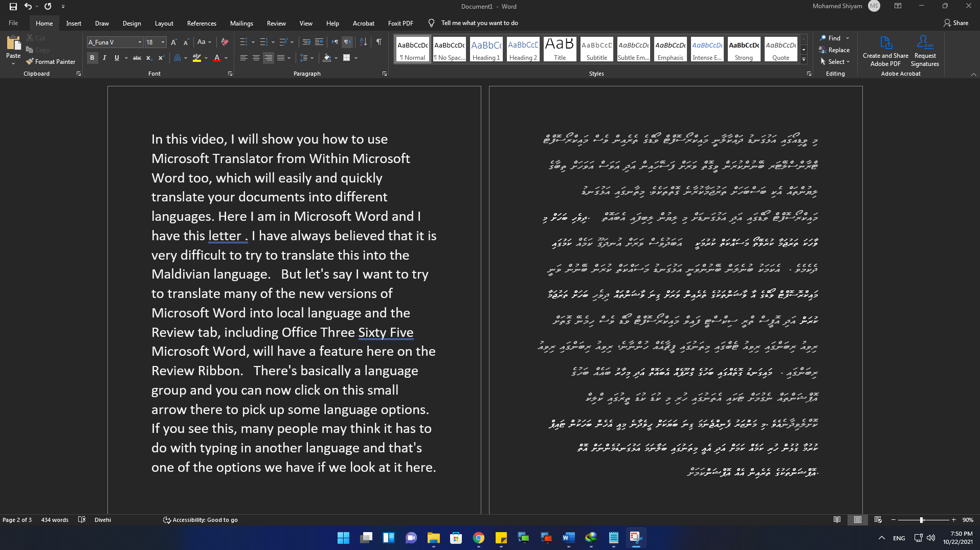
Task: Click the text effects glowing A icon
Action: 177,58
